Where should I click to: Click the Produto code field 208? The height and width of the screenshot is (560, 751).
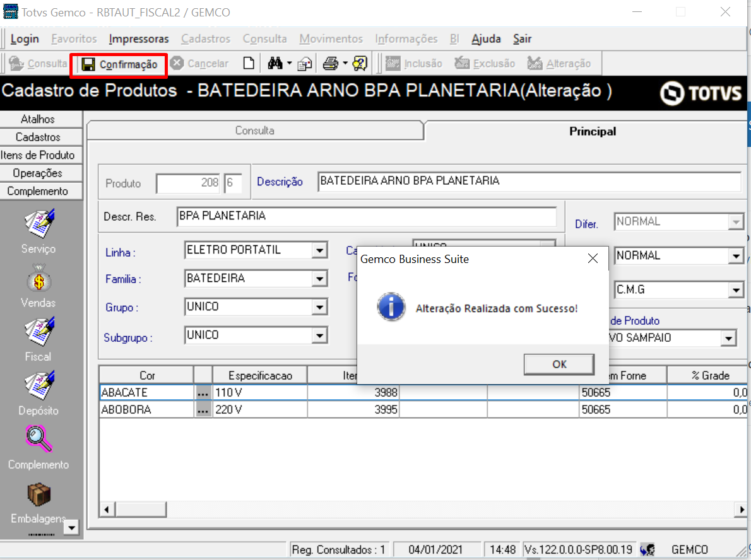(188, 183)
